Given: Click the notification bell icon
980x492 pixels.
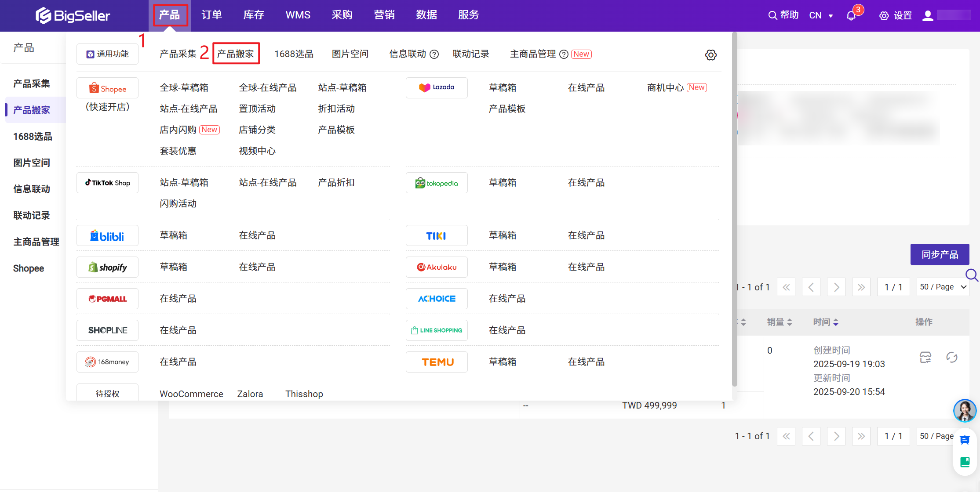Looking at the screenshot, I should tap(851, 16).
